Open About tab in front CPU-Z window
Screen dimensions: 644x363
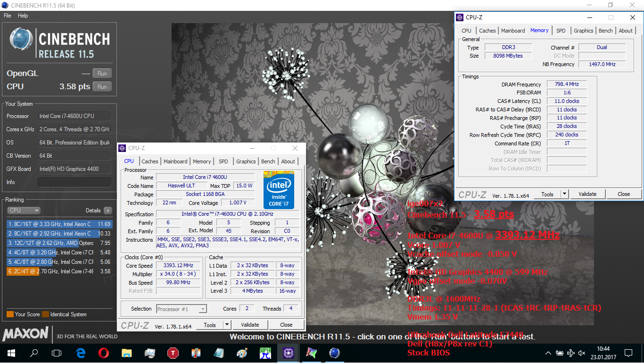click(x=288, y=161)
